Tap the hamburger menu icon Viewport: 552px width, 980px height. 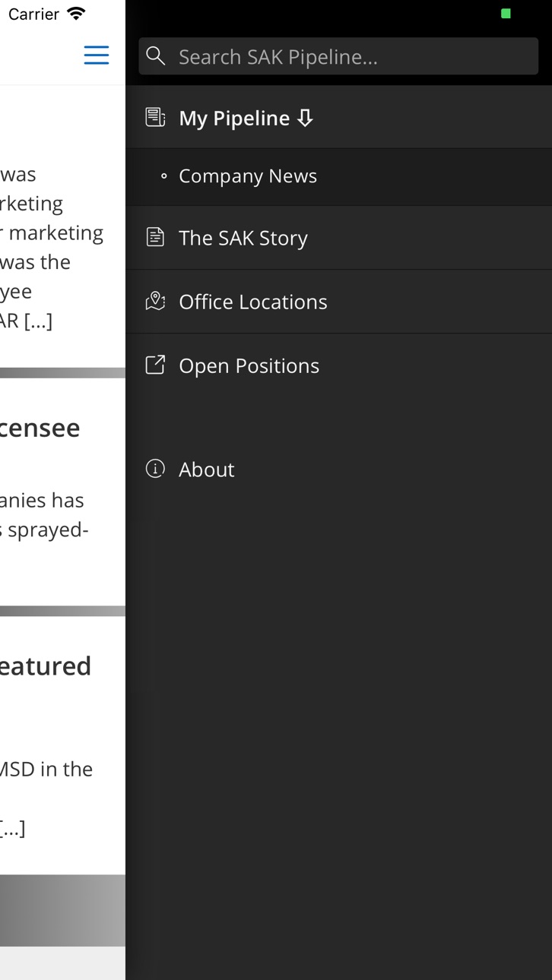(96, 55)
